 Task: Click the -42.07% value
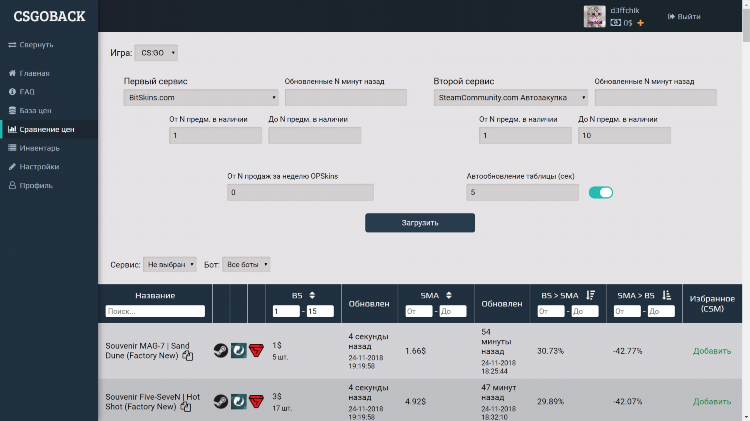tap(628, 401)
